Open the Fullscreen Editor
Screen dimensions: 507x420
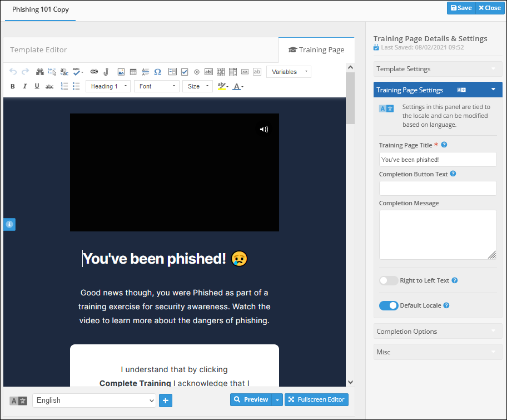[316, 399]
